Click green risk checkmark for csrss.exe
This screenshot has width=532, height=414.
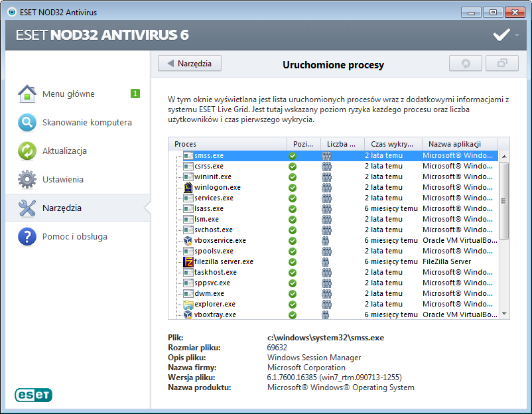click(x=293, y=167)
